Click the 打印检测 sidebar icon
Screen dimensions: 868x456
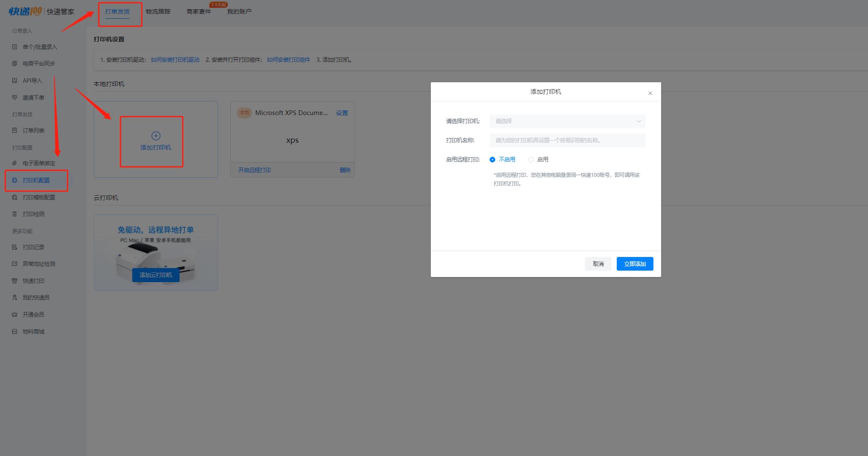coord(15,214)
